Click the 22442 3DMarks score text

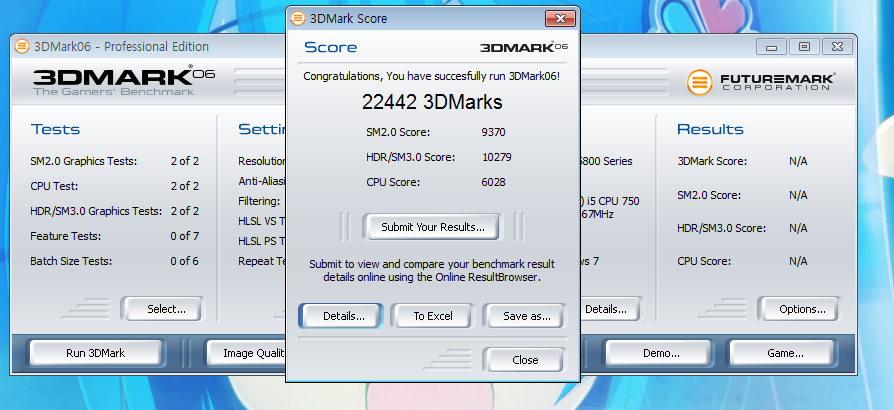pyautogui.click(x=432, y=102)
